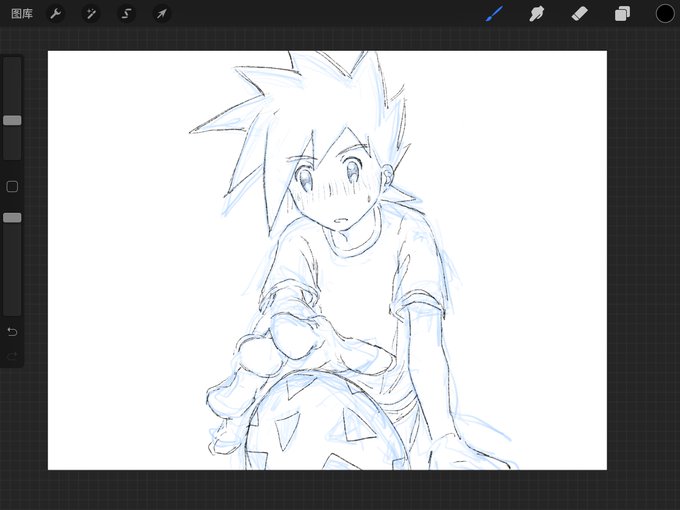This screenshot has height=510, width=680.
Task: Click the brush opacity slider handle
Action: point(12,218)
